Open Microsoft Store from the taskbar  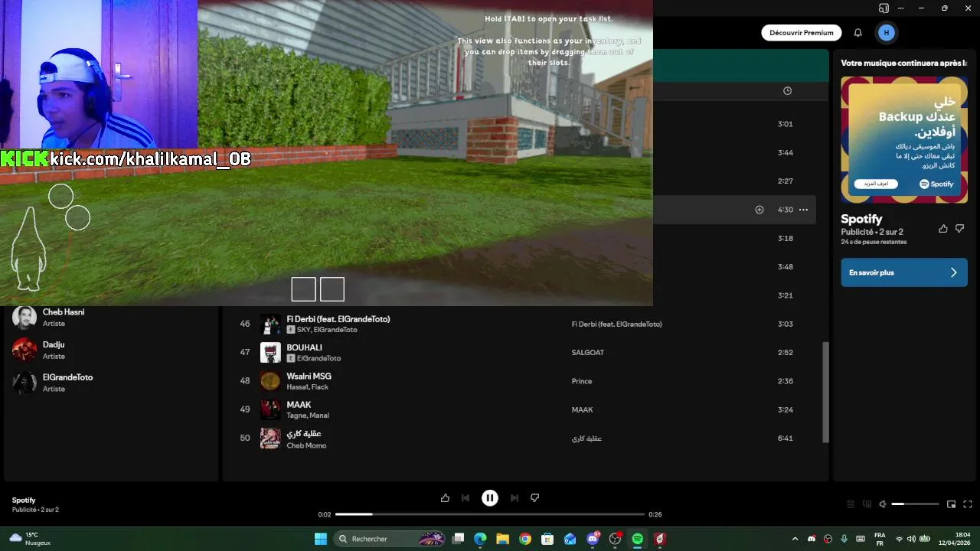547,539
